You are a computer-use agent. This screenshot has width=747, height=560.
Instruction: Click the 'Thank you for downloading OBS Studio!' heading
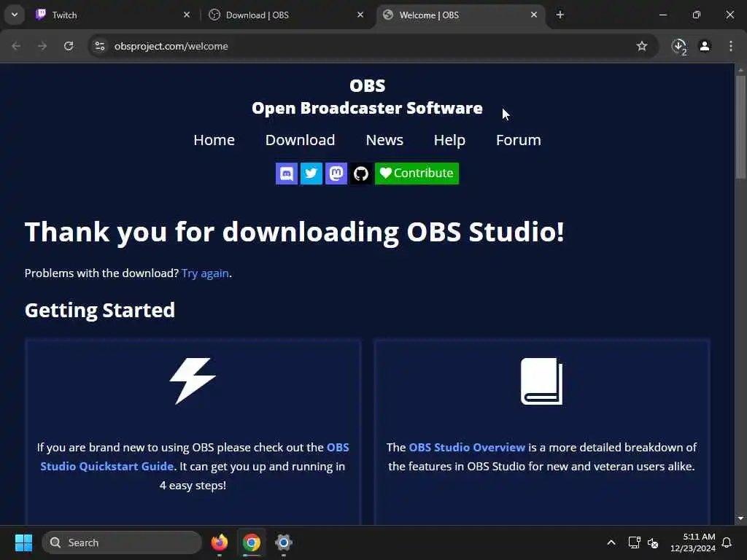[x=295, y=232]
